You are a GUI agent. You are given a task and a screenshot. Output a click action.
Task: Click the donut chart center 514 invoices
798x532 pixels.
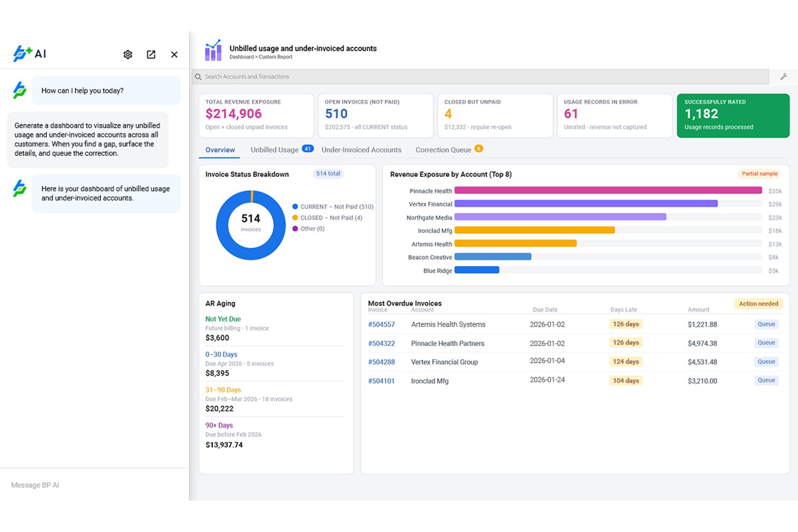click(251, 222)
